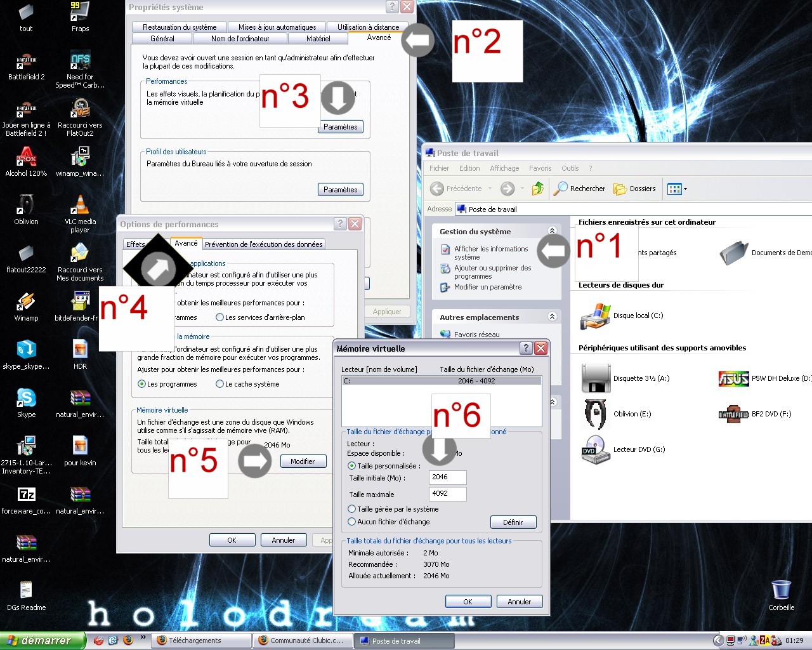The image size is (812, 650).
Task: Click Modifier button for virtual memory
Action: click(303, 461)
